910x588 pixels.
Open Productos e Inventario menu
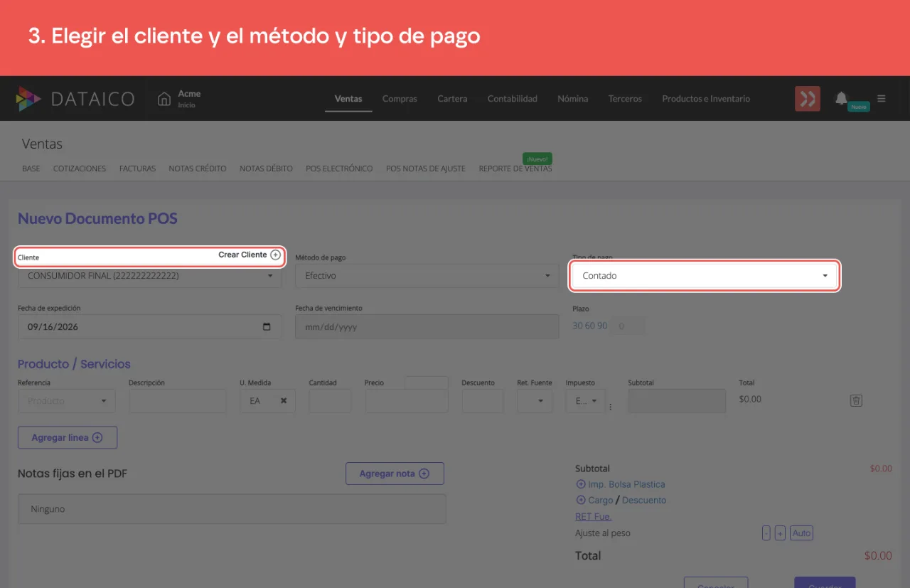point(706,99)
